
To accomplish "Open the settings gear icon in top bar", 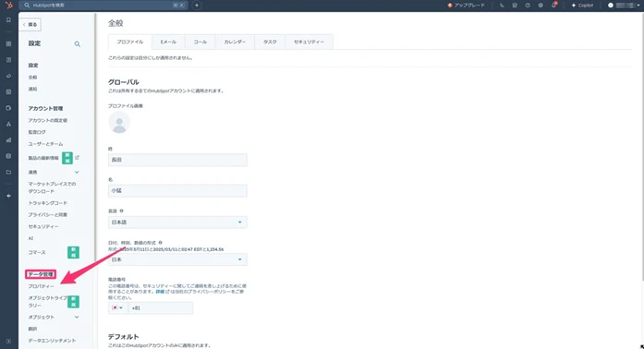I will click(541, 6).
